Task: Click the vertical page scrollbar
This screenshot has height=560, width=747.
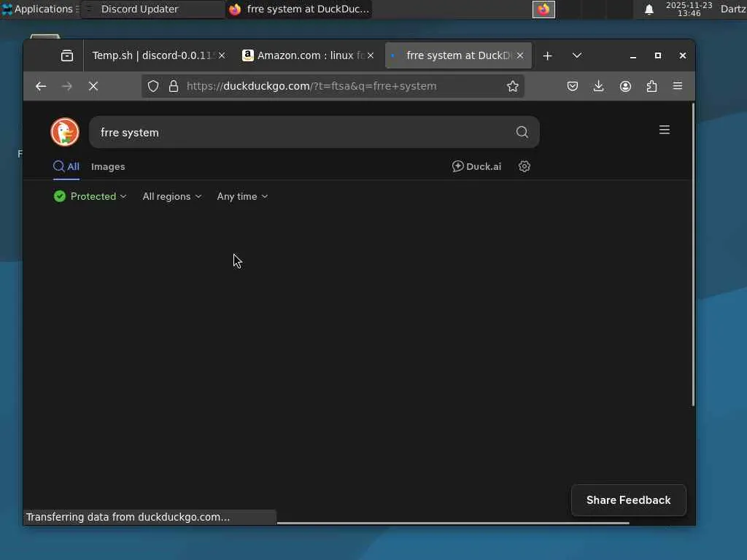Action: [x=693, y=254]
